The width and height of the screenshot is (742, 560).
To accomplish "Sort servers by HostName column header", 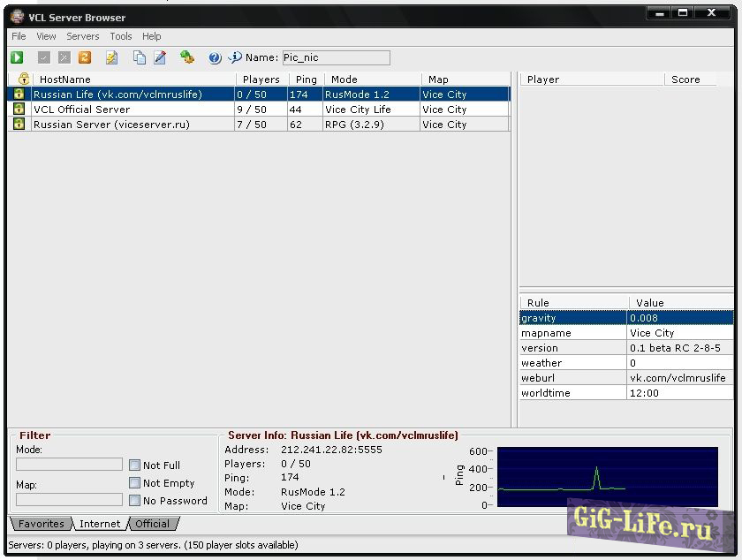I will click(132, 79).
